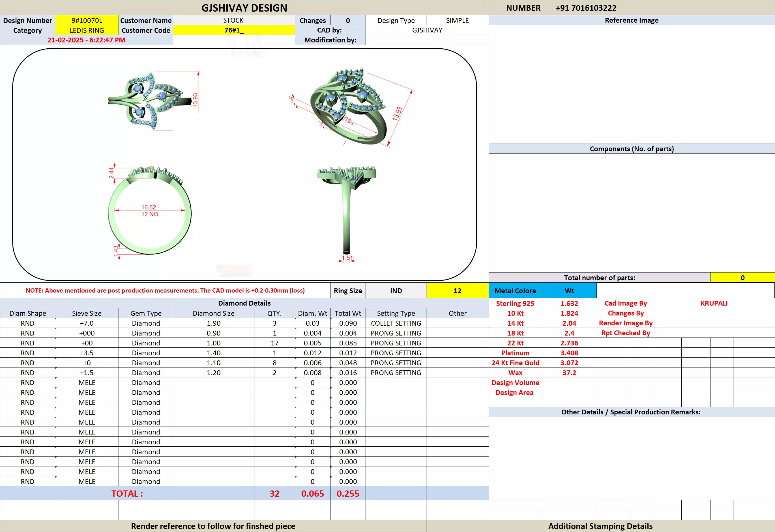Select the total weight value 0.255
The height and width of the screenshot is (532, 775).
point(348,493)
